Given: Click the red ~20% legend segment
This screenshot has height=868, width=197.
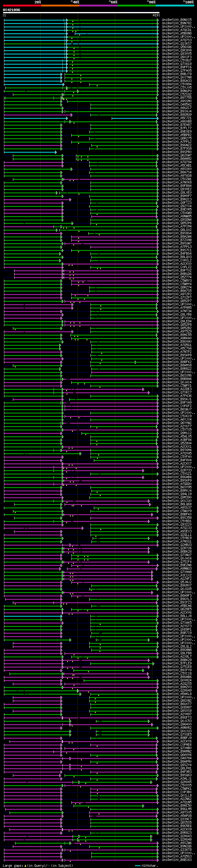Looking at the screenshot, I should tap(22, 6).
